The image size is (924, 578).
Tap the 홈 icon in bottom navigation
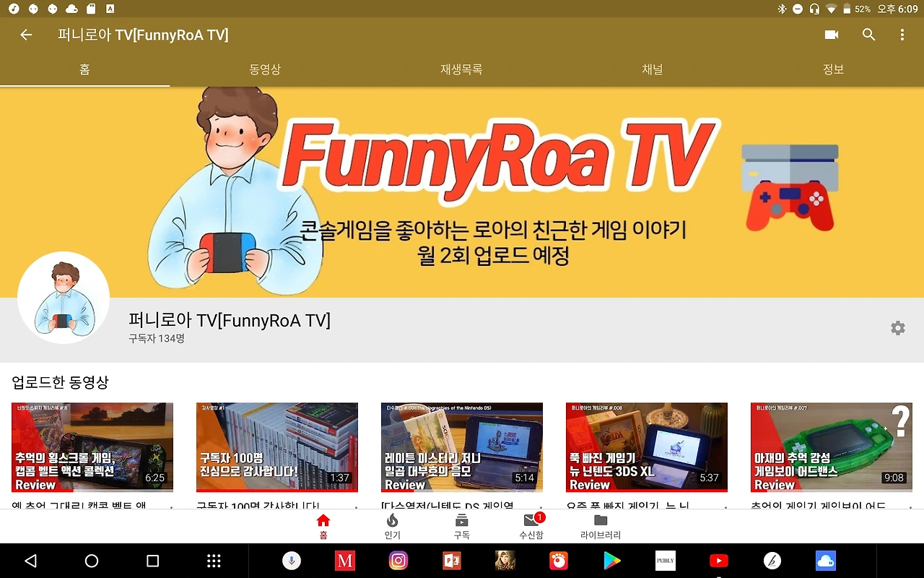pyautogui.click(x=323, y=524)
